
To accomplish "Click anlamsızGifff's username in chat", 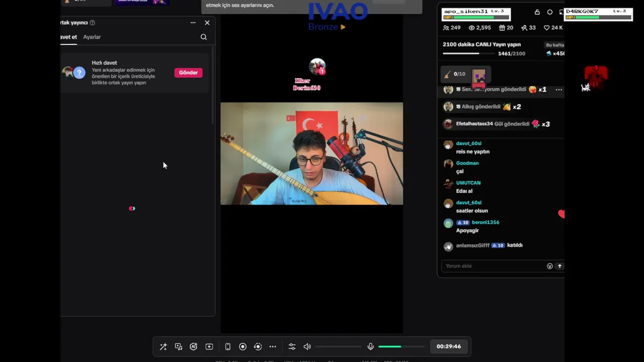I will (x=473, y=245).
